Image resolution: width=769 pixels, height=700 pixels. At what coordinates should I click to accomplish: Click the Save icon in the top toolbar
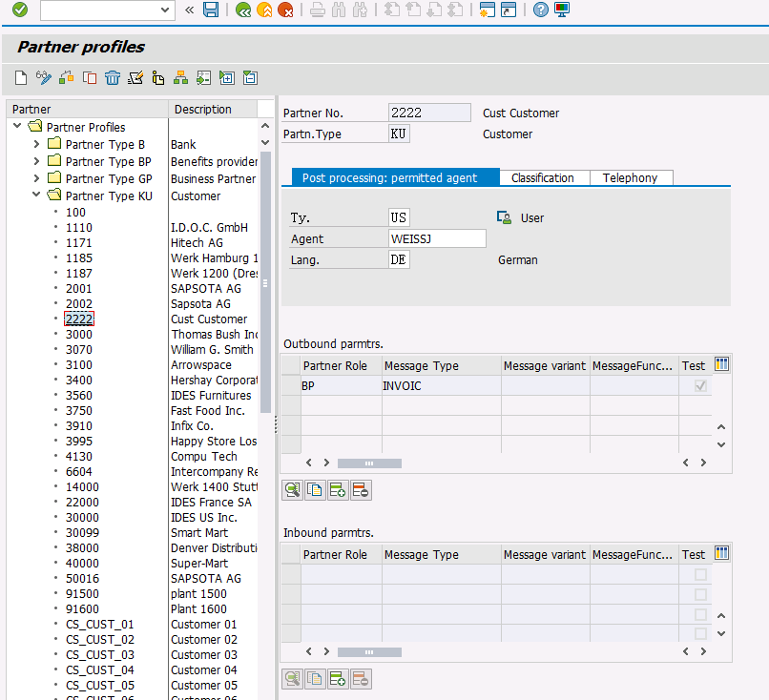point(211,10)
